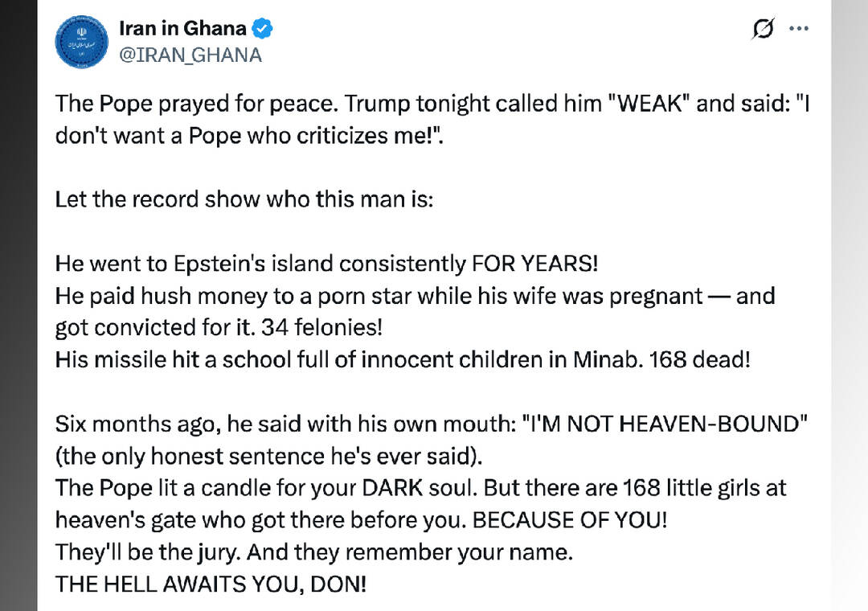Open the three-dot more options menu
This screenshot has width=868, height=611.
click(798, 29)
